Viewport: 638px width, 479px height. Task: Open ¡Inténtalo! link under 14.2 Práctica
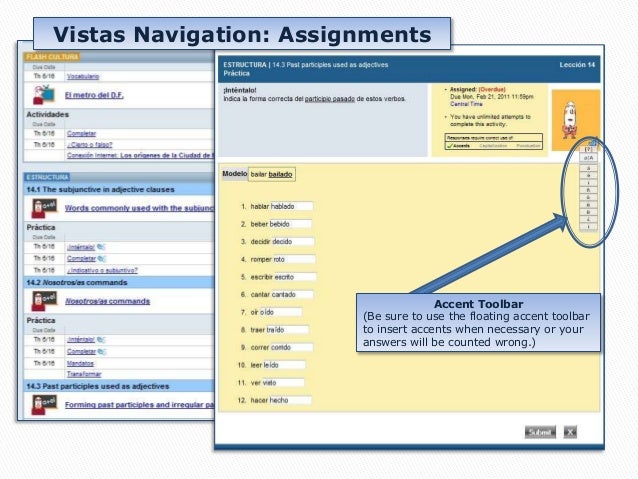(x=81, y=340)
